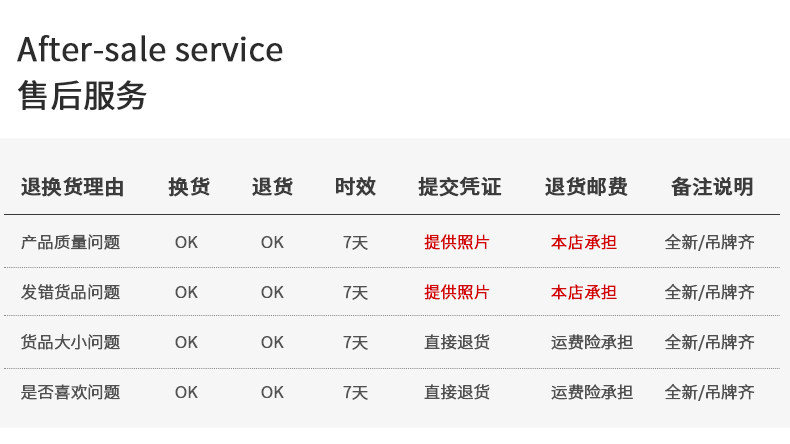Select the 产品质量问题 row label
The width and height of the screenshot is (790, 444).
[x=70, y=242]
